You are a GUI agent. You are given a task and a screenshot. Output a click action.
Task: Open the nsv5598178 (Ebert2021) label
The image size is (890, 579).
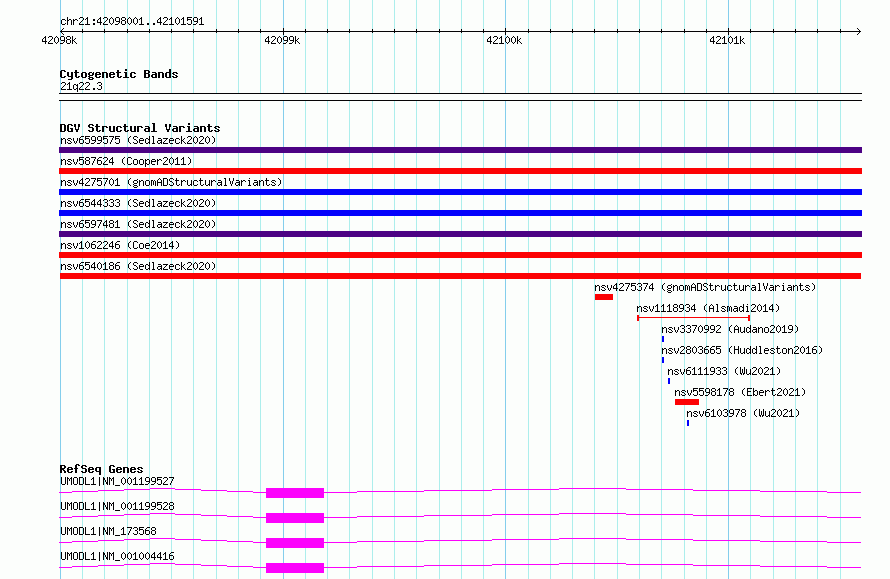(740, 392)
